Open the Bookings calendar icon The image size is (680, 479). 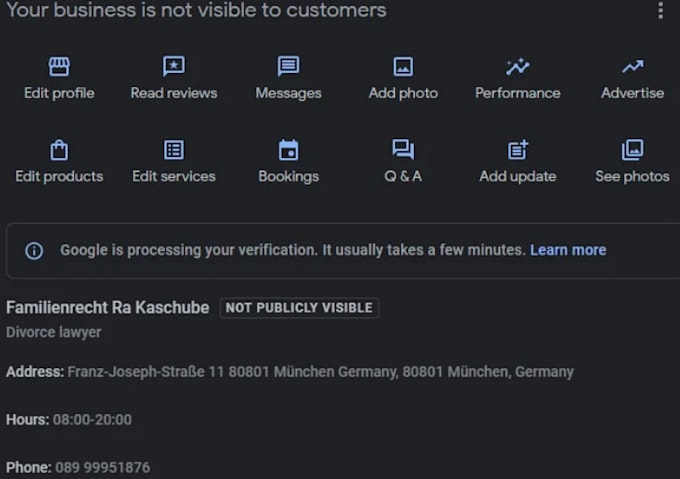tap(288, 150)
